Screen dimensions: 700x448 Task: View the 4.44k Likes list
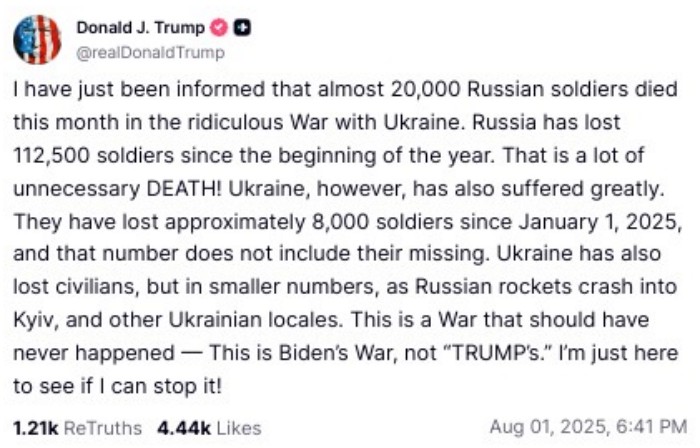point(209,428)
